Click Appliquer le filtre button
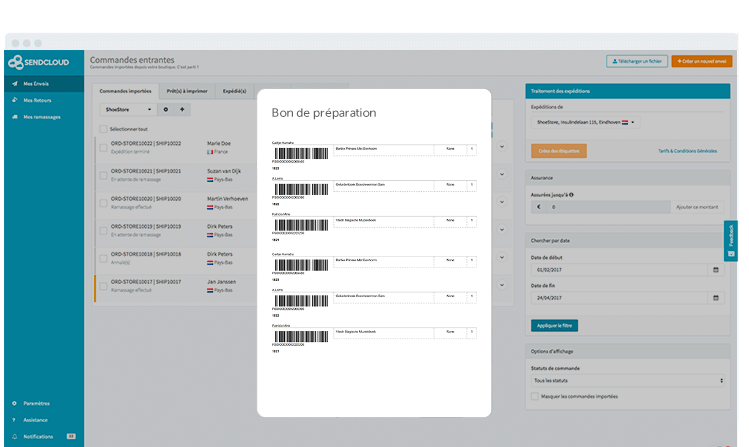 point(554,326)
